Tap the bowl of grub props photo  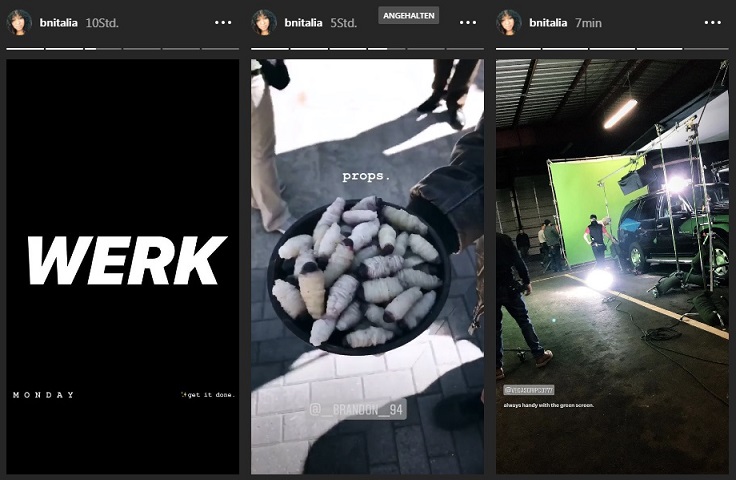point(368,266)
